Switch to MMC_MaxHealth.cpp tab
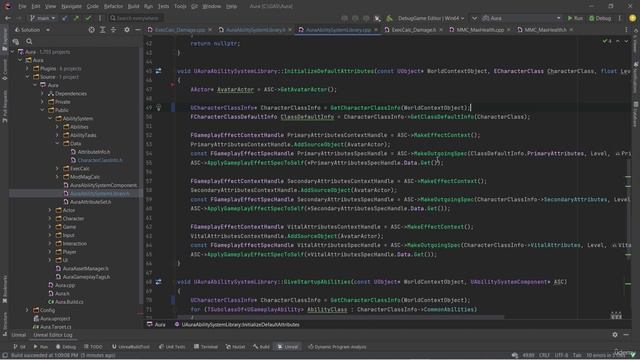This screenshot has width=640, height=360. point(480,30)
